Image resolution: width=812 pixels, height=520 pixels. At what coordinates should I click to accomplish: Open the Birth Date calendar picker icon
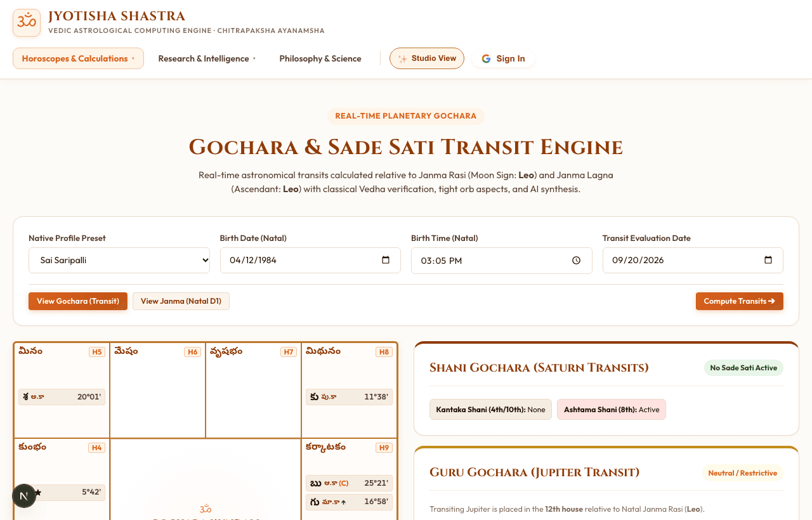pyautogui.click(x=386, y=260)
